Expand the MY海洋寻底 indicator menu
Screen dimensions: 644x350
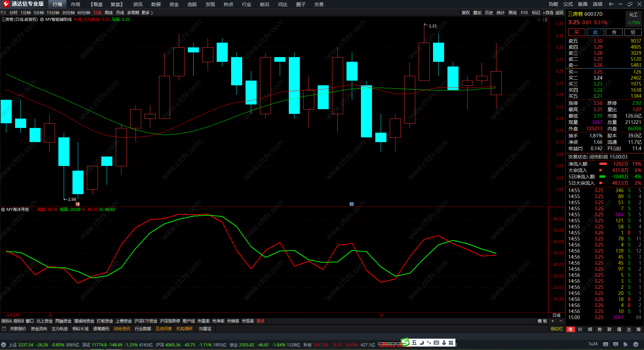click(x=3, y=210)
